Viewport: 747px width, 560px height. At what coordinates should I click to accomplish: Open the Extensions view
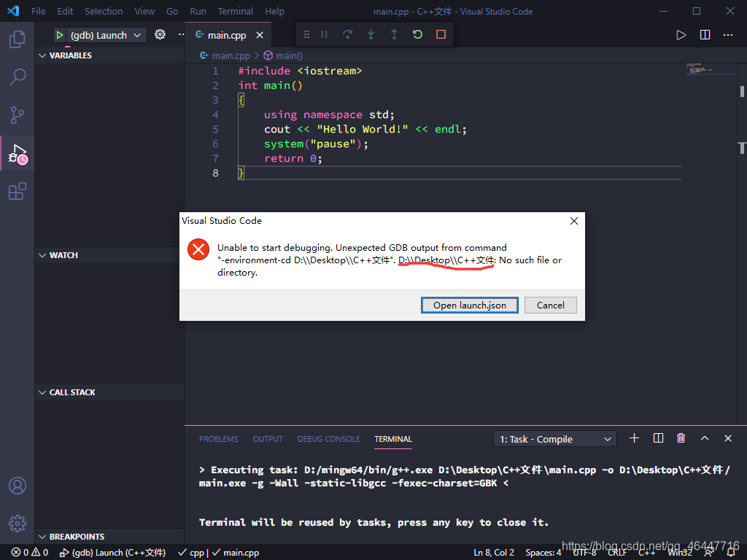click(x=17, y=191)
